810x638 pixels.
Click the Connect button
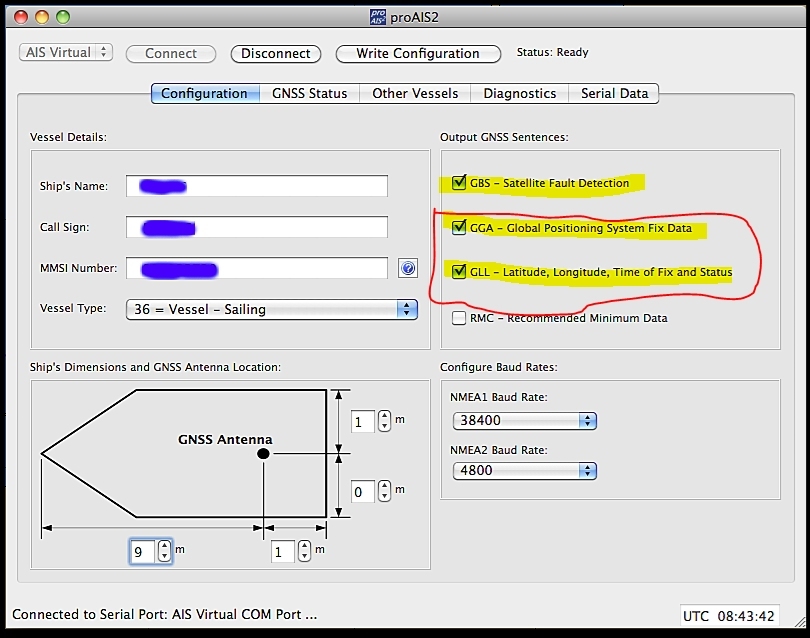coord(171,53)
